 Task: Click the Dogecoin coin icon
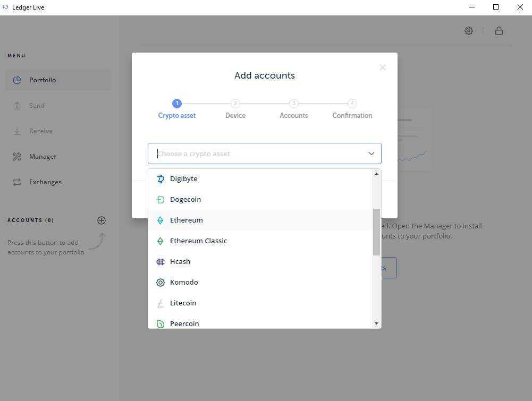(161, 200)
